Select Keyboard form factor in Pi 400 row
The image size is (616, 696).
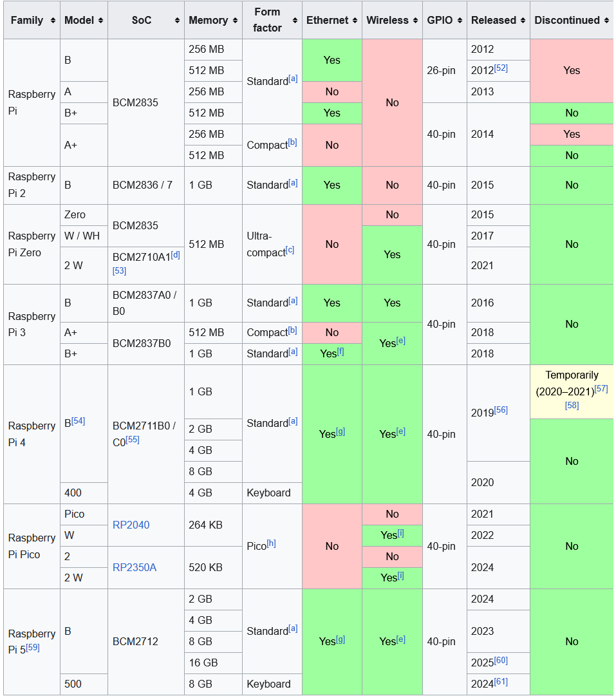pyautogui.click(x=272, y=493)
